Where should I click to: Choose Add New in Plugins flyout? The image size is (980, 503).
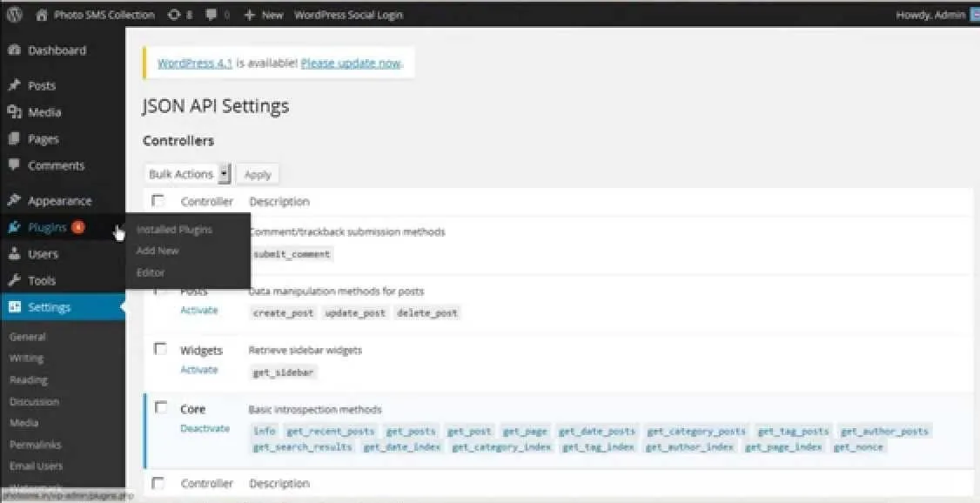pyautogui.click(x=158, y=251)
